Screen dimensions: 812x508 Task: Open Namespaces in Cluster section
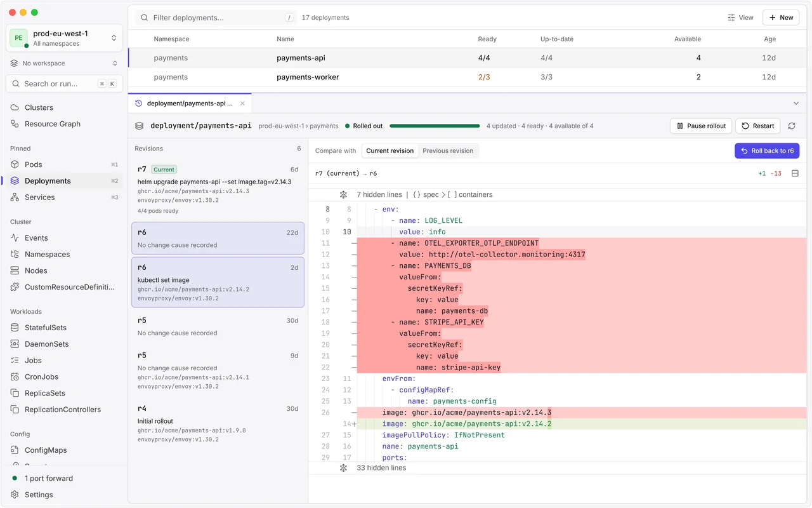click(63, 254)
